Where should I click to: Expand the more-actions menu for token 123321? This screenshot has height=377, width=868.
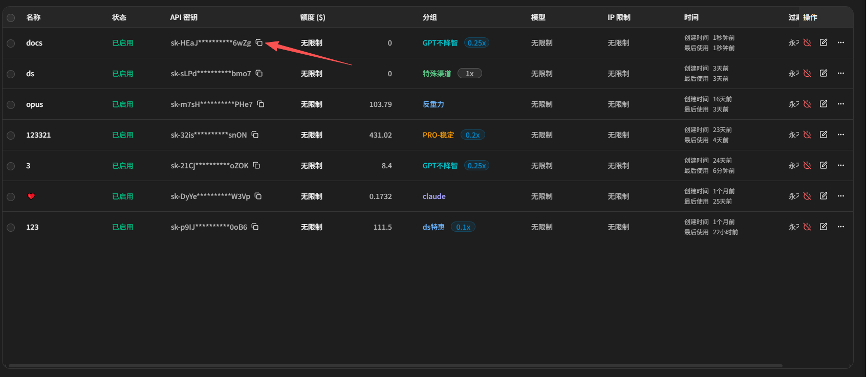841,135
